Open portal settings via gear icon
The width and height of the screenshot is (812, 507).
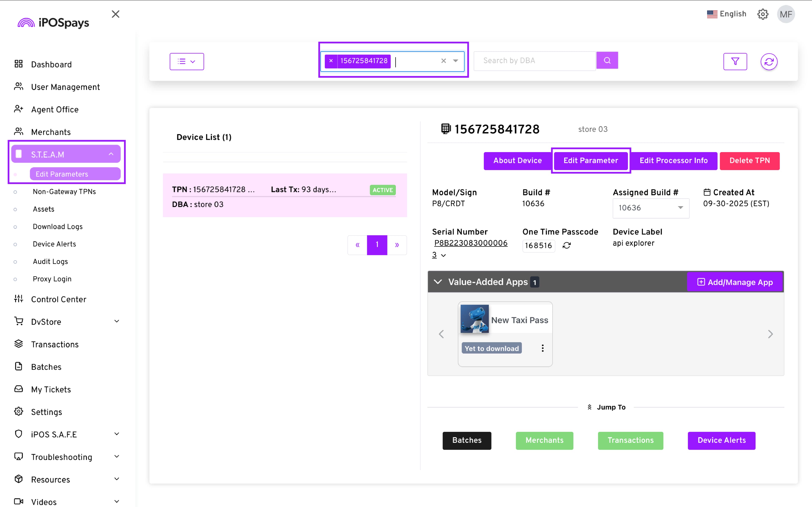[763, 14]
